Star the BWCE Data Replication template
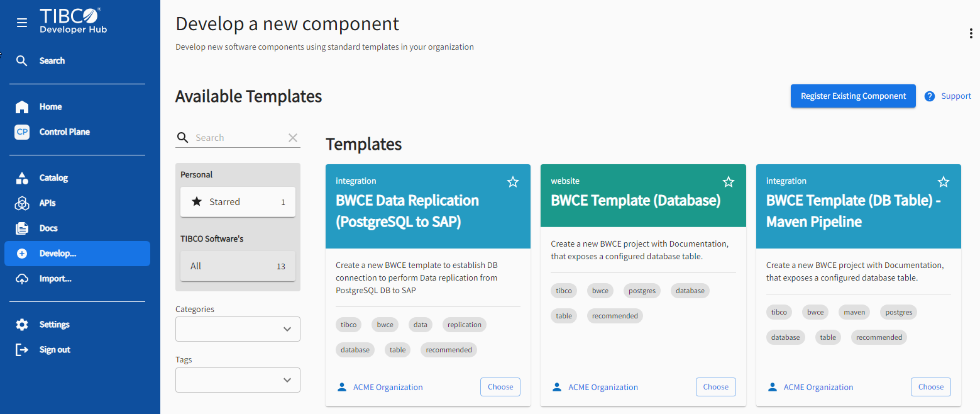This screenshot has height=414, width=980. point(513,182)
